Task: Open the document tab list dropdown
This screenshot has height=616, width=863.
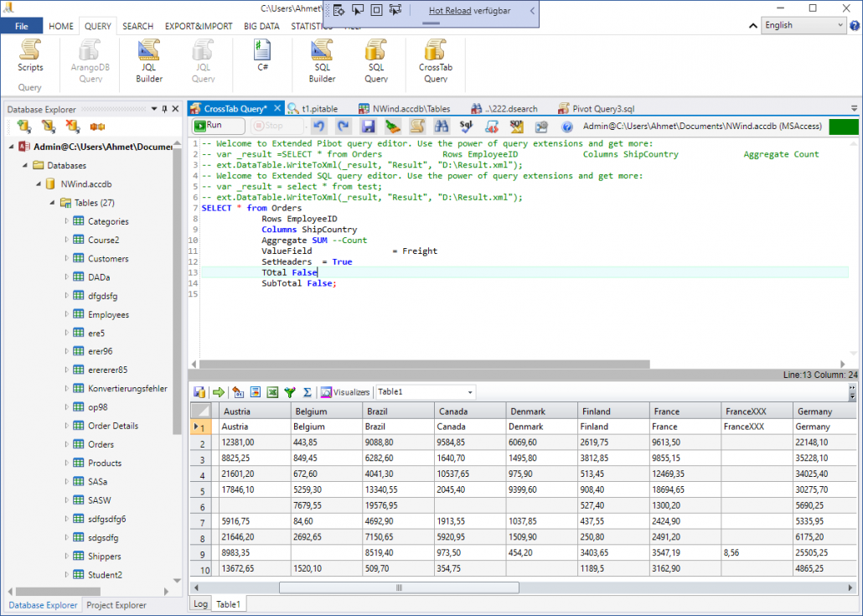Action: (854, 109)
